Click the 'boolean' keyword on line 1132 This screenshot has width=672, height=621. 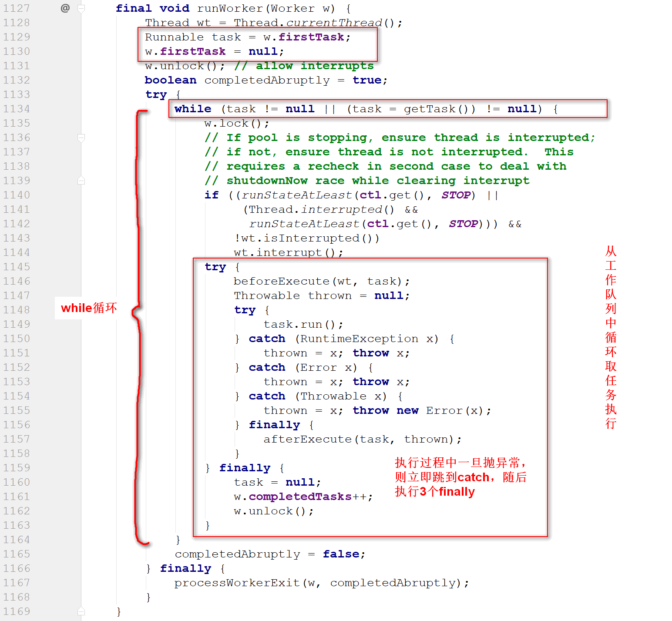(x=171, y=80)
